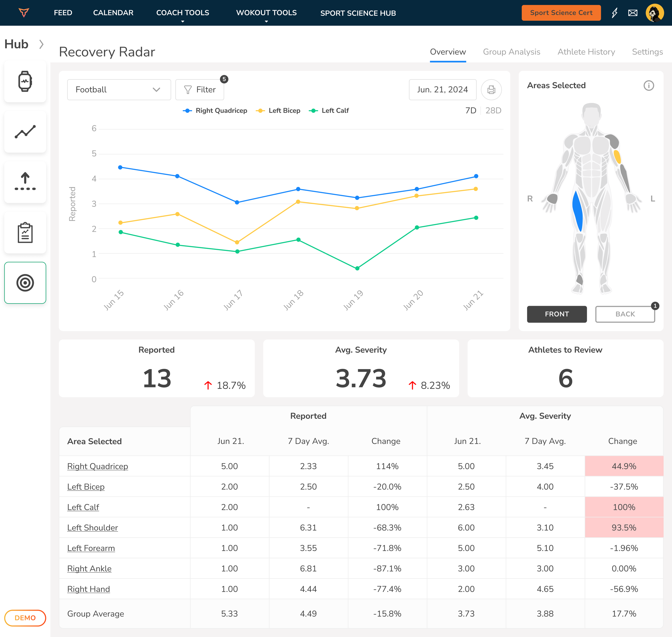Open the clipboard report sidebar icon

(x=25, y=233)
